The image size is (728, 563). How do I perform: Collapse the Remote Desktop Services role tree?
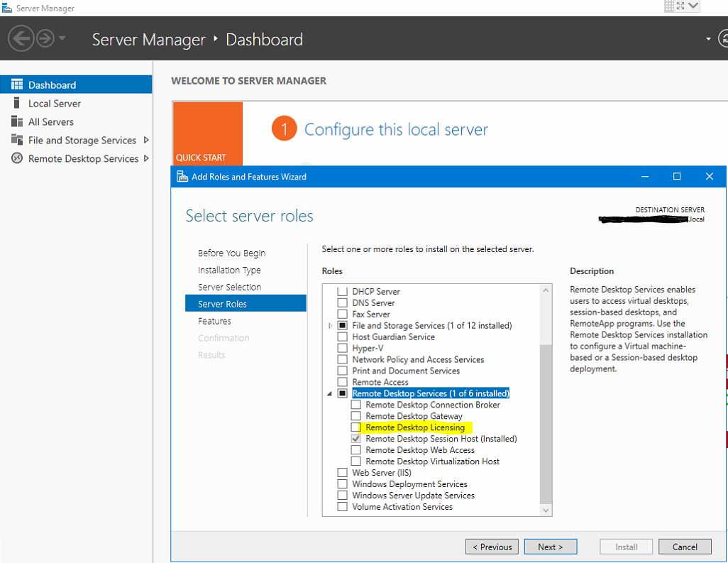[330, 394]
